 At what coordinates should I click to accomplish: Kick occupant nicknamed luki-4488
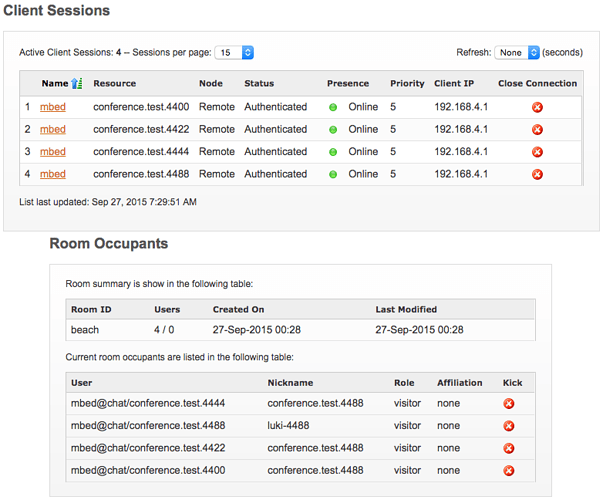click(x=509, y=426)
